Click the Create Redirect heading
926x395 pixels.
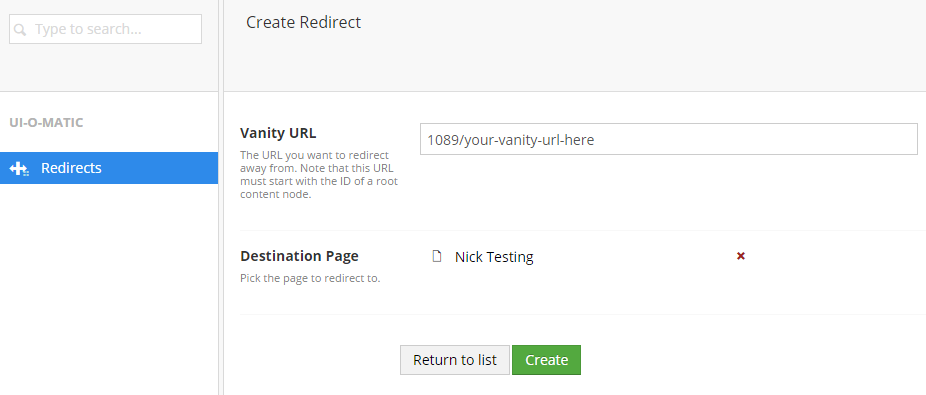[304, 22]
